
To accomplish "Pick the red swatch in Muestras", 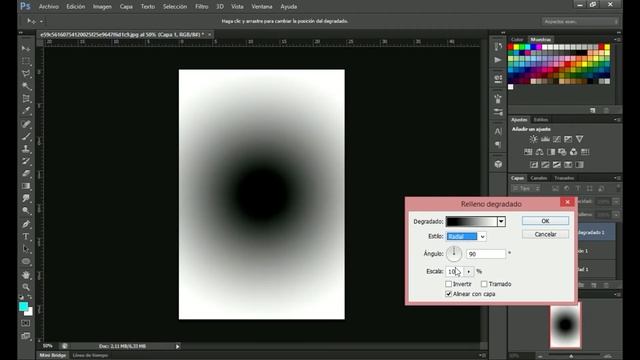I will click(510, 47).
